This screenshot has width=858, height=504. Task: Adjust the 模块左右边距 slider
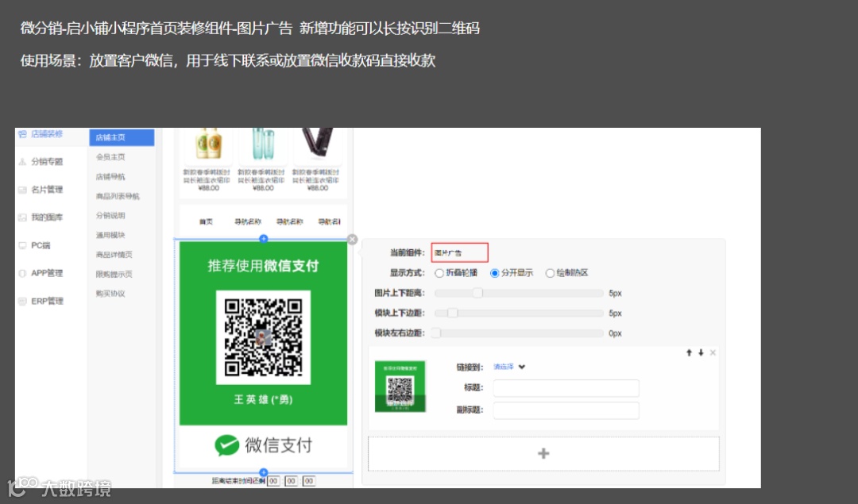436,333
